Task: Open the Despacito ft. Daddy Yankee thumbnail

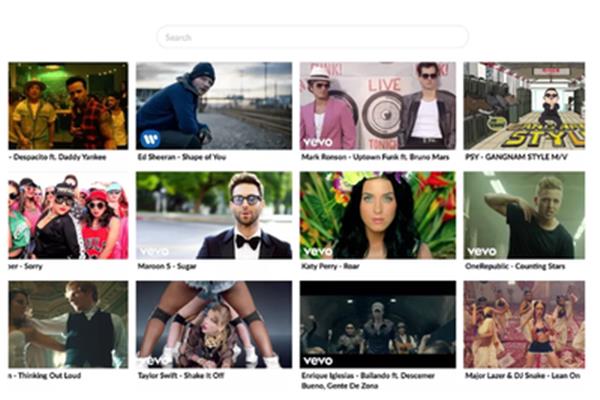Action: [x=68, y=106]
